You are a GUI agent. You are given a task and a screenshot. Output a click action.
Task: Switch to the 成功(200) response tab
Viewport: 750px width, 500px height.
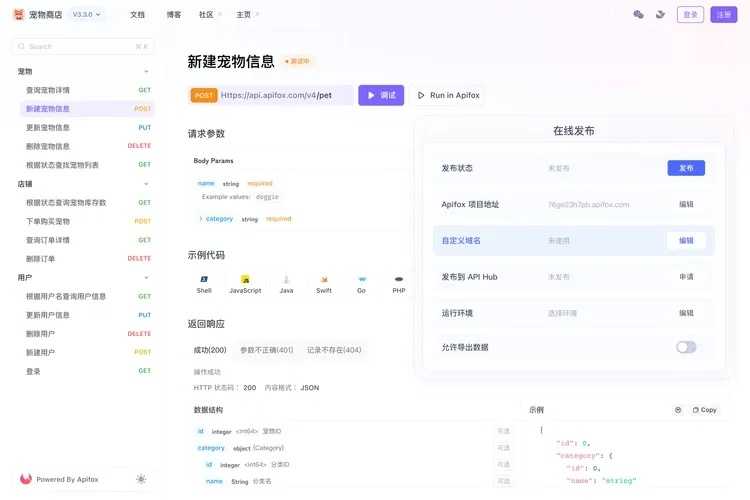point(210,350)
